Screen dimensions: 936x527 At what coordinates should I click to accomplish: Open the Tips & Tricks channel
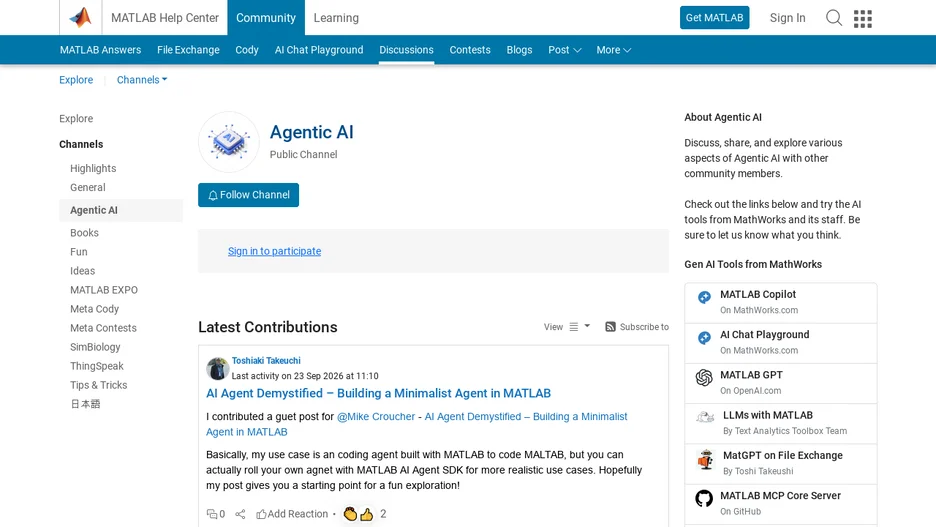click(x=98, y=386)
